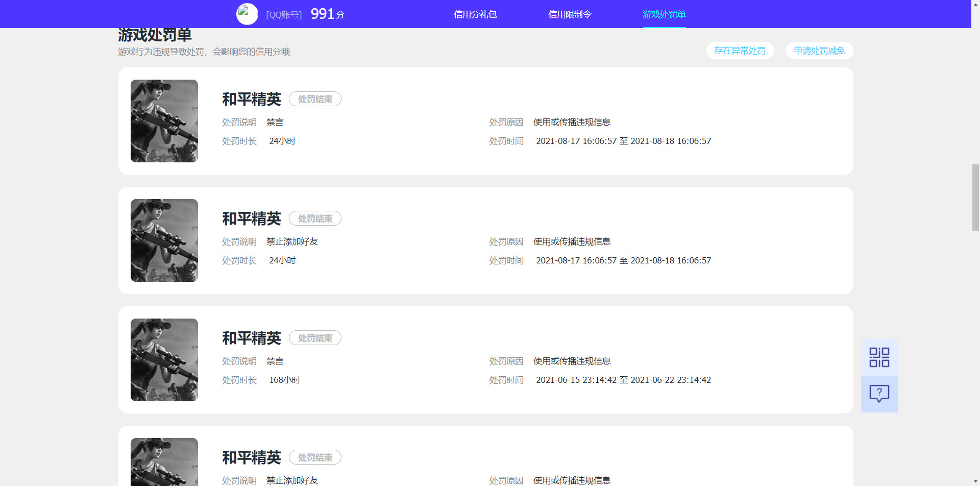Click the 和平精英 title of the 24小时 禁止添加好友 card
980x486 pixels.
(x=252, y=218)
